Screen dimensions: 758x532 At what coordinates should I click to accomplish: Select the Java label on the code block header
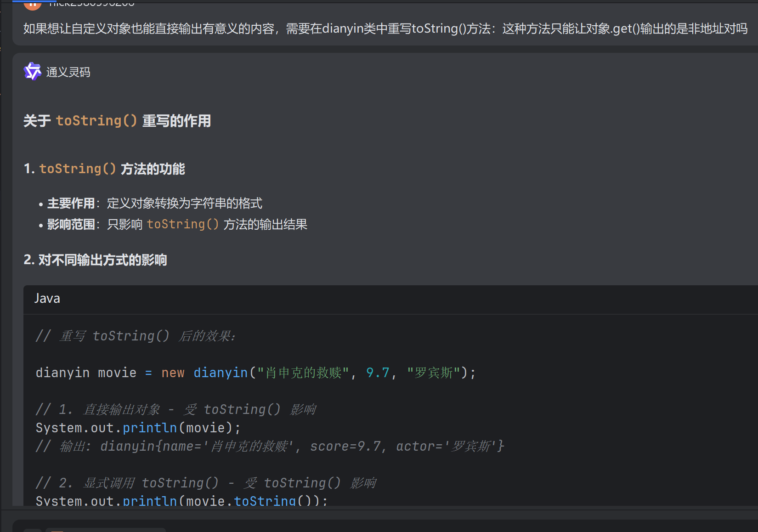tap(46, 298)
